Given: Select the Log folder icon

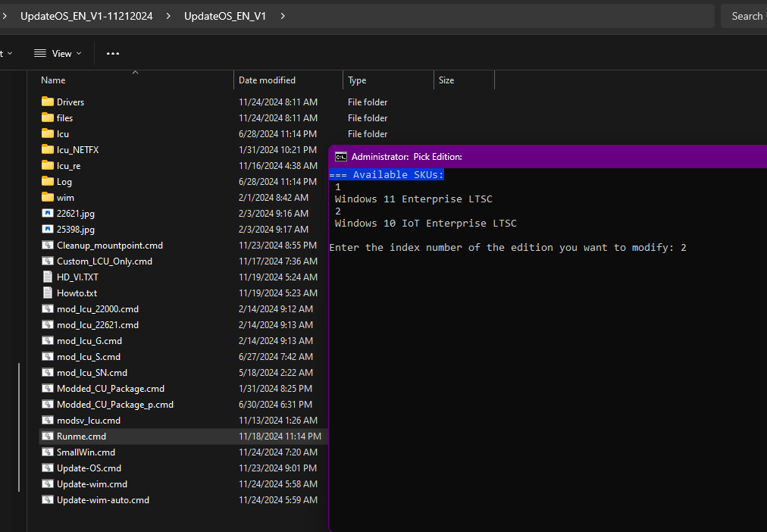Looking at the screenshot, I should tap(48, 181).
